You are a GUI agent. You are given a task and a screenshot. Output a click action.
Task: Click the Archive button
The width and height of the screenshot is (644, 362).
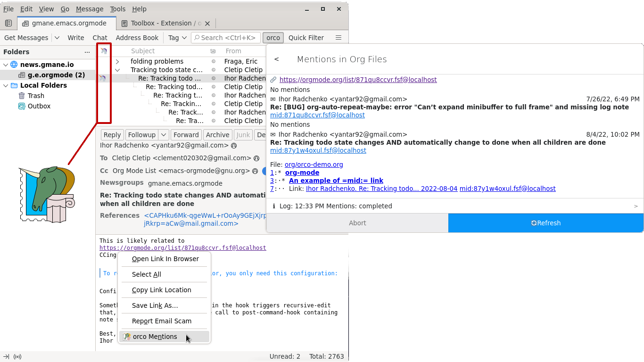pos(217,135)
